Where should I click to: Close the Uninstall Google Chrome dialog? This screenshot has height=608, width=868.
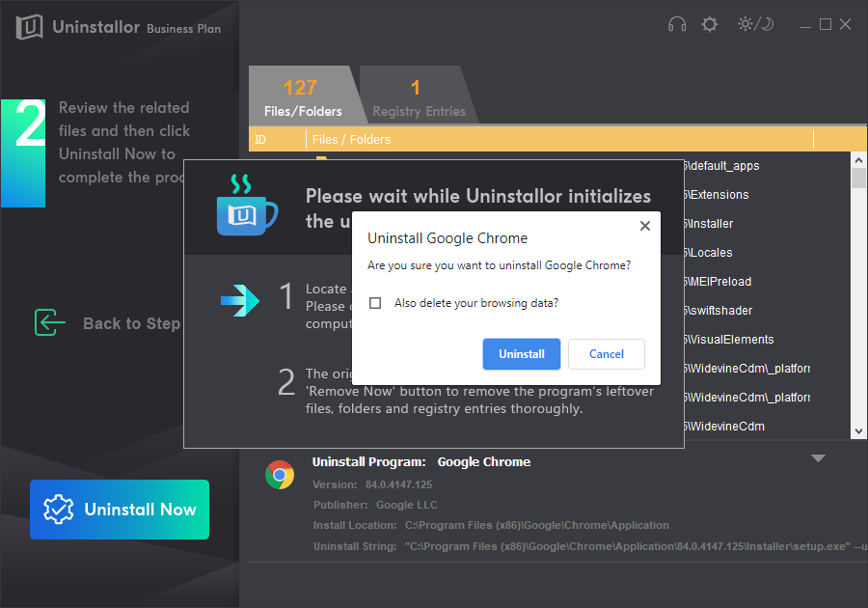coord(645,226)
